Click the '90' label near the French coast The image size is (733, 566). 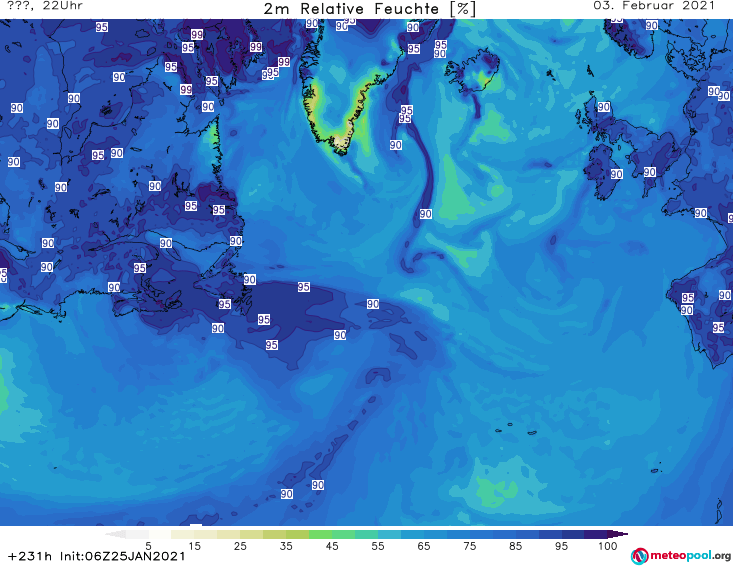coord(700,213)
